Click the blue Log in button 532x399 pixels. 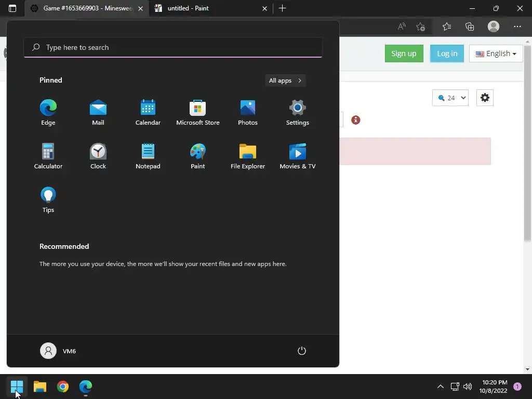tap(447, 54)
